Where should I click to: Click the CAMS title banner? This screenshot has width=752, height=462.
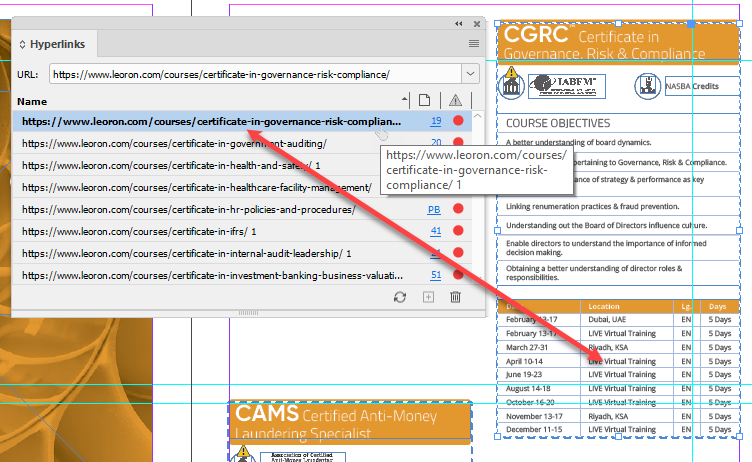coord(351,421)
